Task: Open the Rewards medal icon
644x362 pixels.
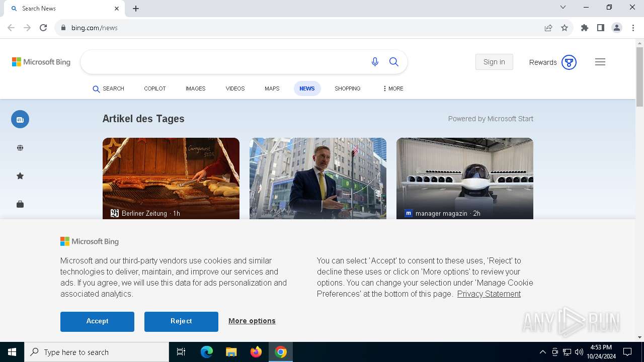Action: pyautogui.click(x=569, y=62)
